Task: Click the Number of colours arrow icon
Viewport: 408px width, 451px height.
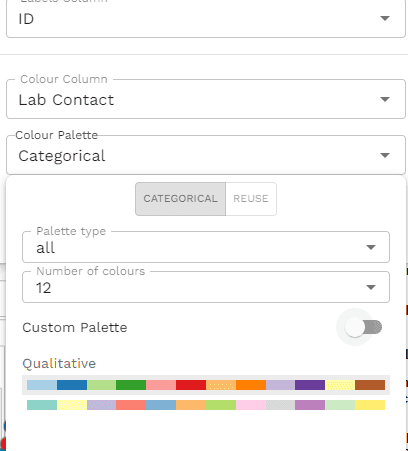Action: pos(371,287)
